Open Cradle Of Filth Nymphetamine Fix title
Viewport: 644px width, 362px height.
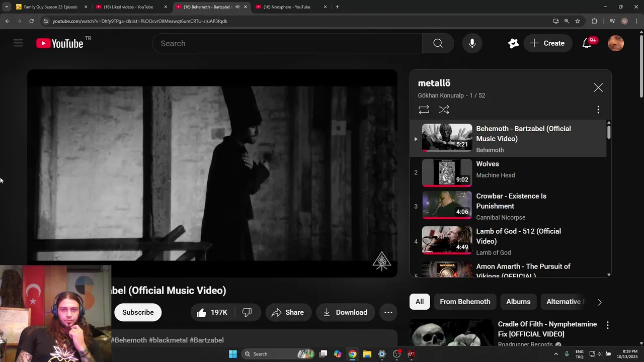[x=547, y=329]
